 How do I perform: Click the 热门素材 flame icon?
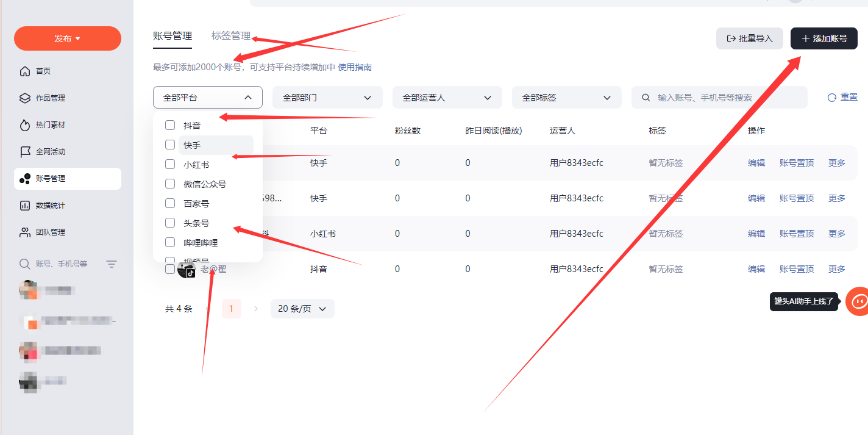click(x=25, y=125)
